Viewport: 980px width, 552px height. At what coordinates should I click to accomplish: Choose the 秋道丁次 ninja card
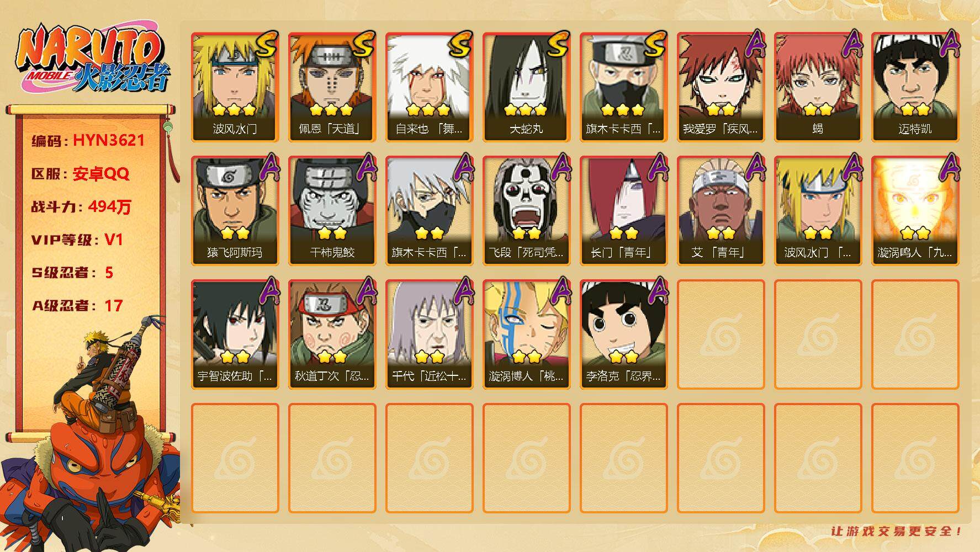332,335
